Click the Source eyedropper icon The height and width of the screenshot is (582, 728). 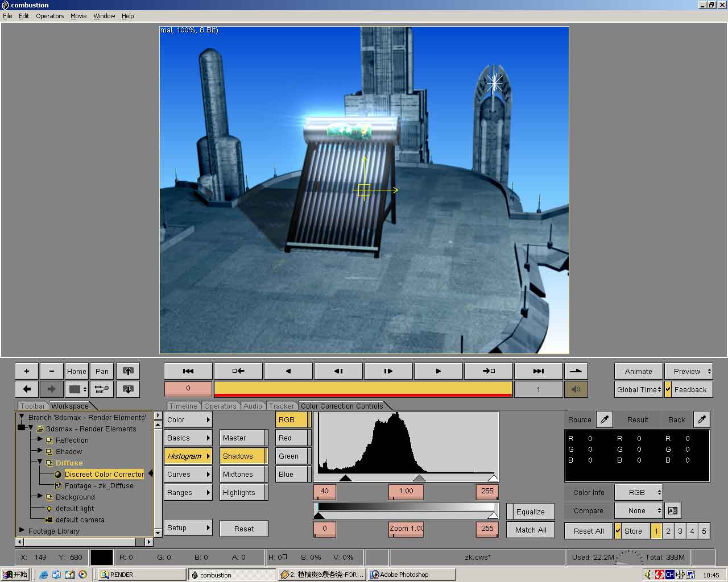tap(605, 419)
